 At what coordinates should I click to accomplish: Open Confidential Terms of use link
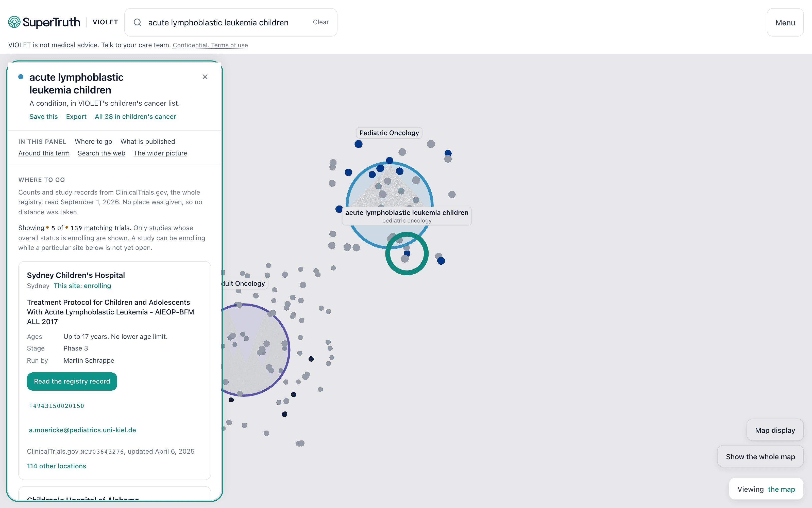210,45
